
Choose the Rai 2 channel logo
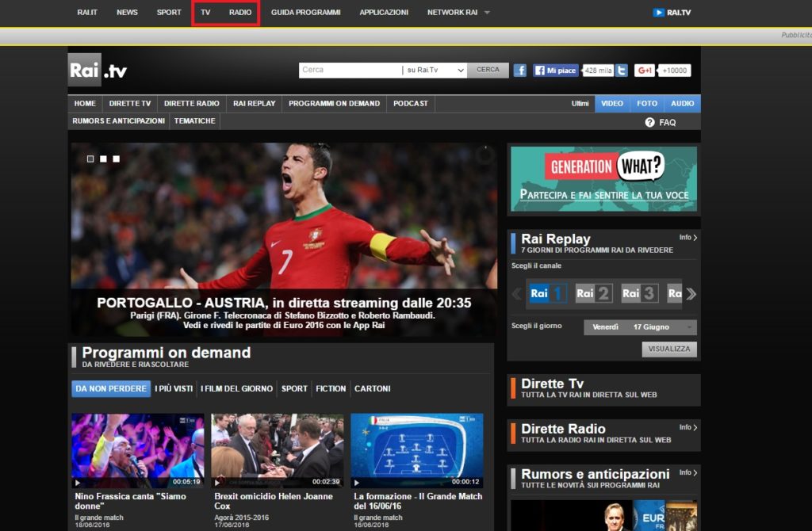pyautogui.click(x=593, y=294)
